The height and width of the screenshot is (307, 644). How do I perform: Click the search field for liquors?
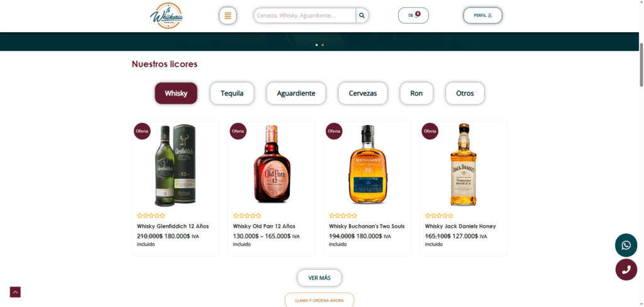[x=304, y=16]
